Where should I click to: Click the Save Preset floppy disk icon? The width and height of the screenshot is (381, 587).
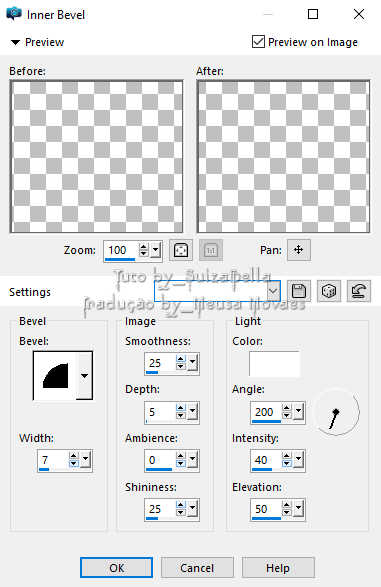pos(299,291)
